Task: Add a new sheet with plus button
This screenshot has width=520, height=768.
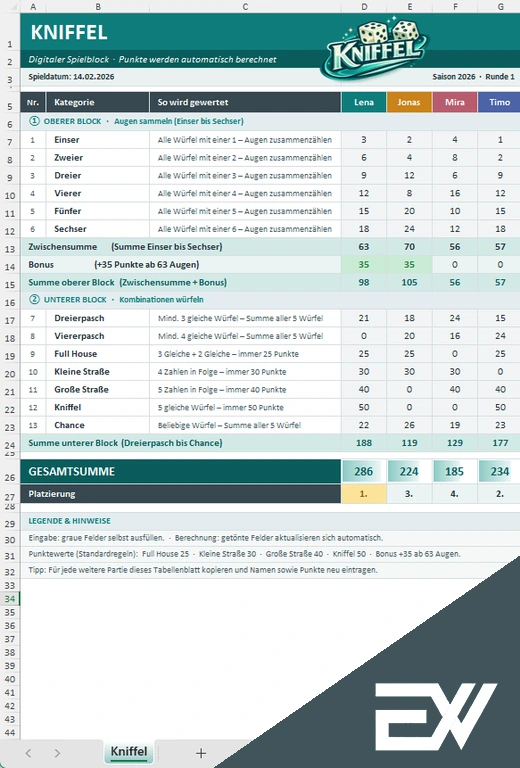Action: tap(201, 753)
